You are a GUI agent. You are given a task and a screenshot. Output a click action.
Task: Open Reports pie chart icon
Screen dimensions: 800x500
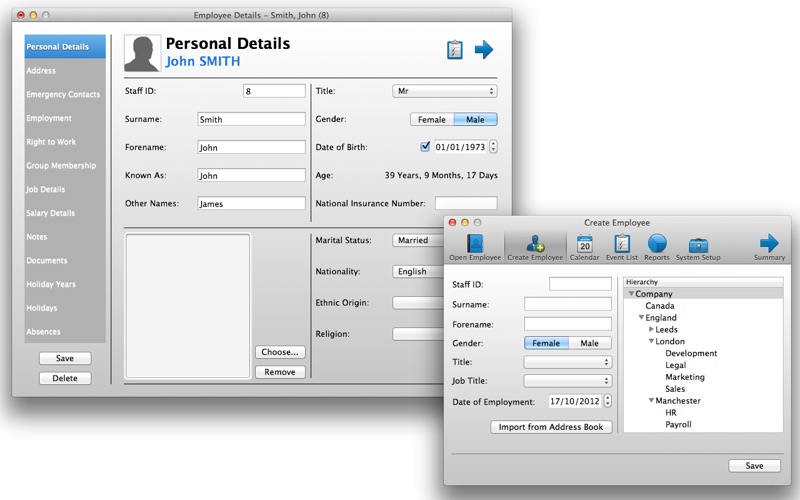(x=657, y=247)
